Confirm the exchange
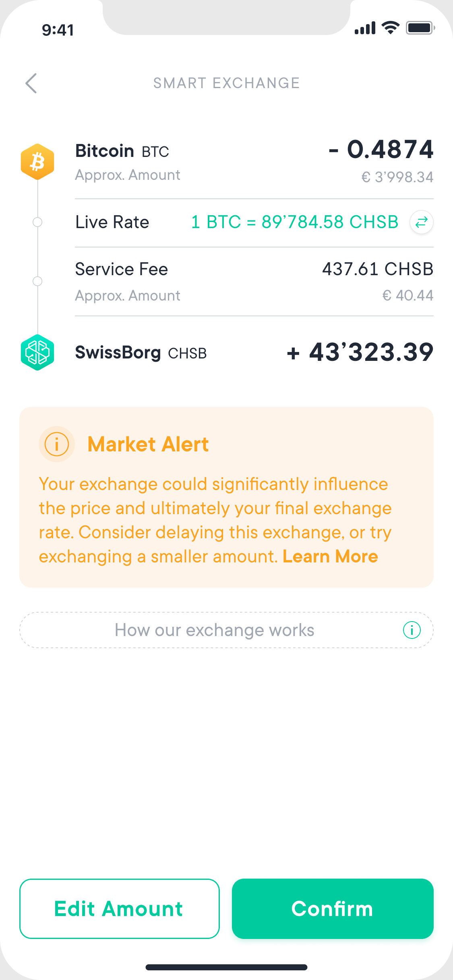 click(x=333, y=909)
